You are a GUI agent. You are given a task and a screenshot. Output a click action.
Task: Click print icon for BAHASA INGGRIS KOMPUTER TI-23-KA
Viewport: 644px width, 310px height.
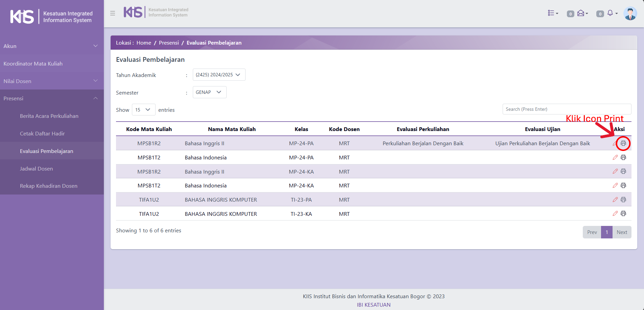point(623,213)
